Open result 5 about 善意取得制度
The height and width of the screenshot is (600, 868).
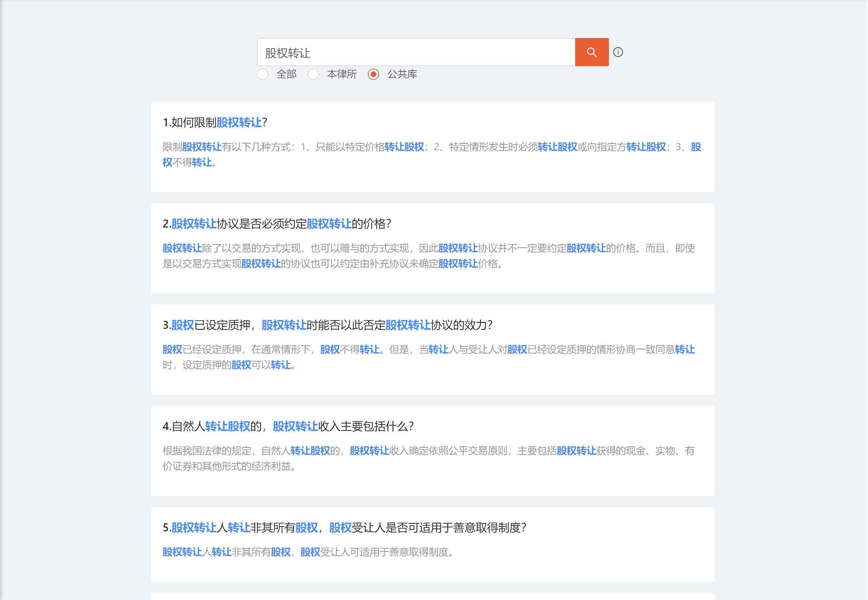click(344, 528)
